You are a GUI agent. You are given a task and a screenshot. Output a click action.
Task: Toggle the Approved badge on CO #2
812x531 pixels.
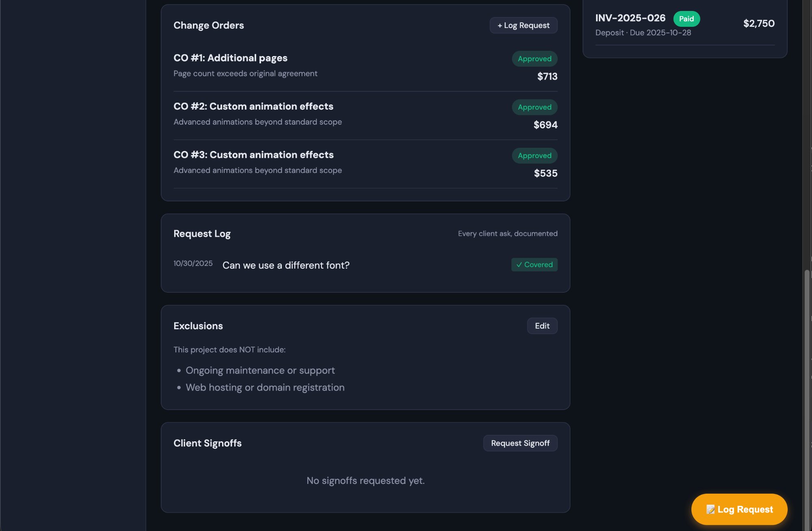534,107
